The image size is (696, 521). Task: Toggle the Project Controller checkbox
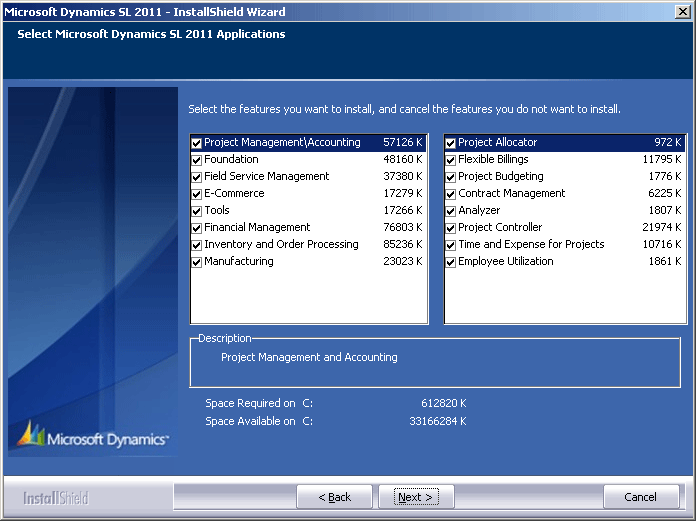pos(451,229)
